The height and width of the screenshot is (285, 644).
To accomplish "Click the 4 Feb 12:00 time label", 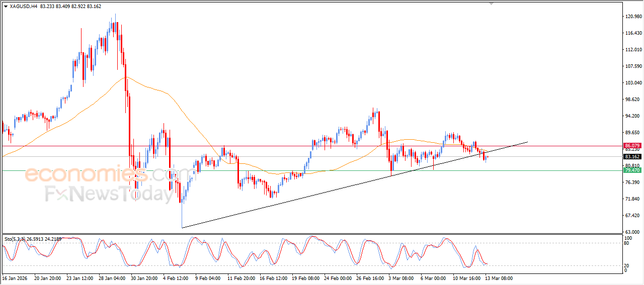I will (x=177, y=277).
